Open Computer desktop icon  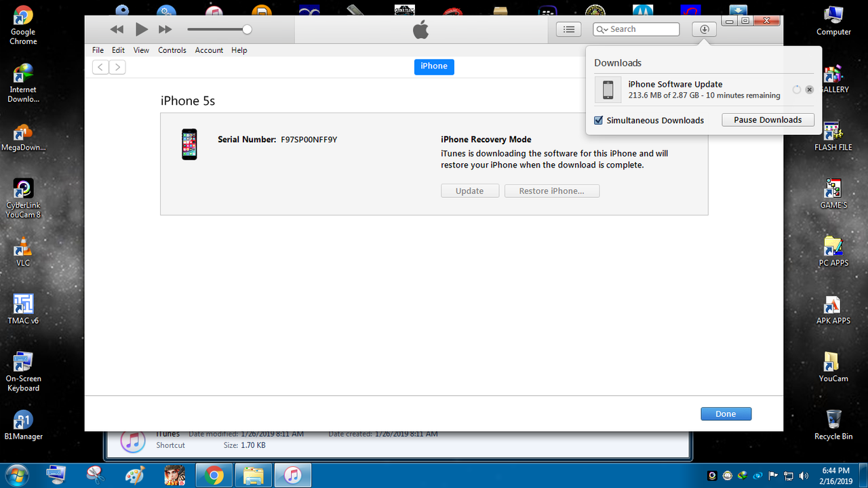click(833, 20)
